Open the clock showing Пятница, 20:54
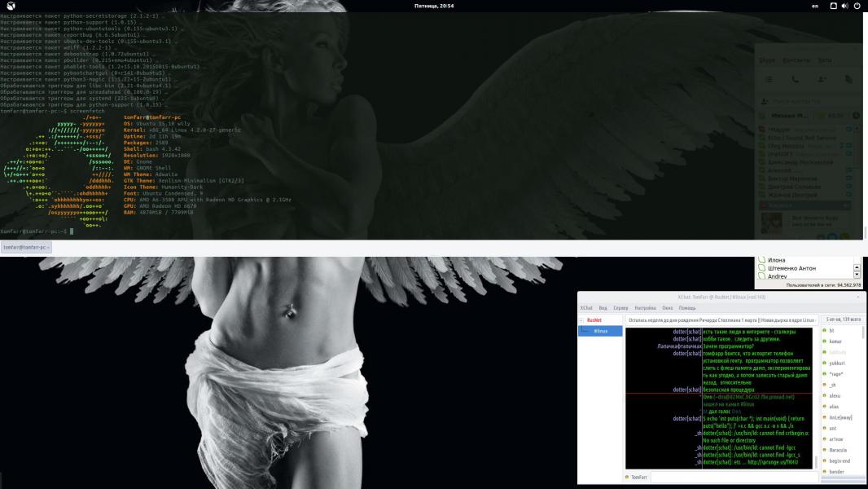Screen dimensions: 868x489 tap(434, 6)
